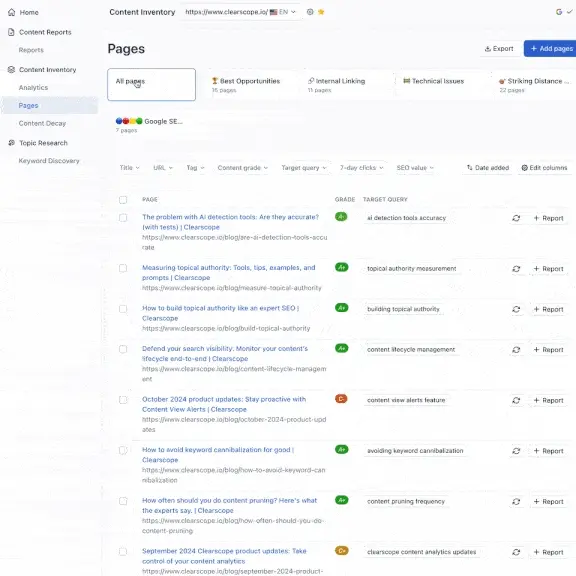
Task: Click the Technical Issues icon
Action: [407, 80]
